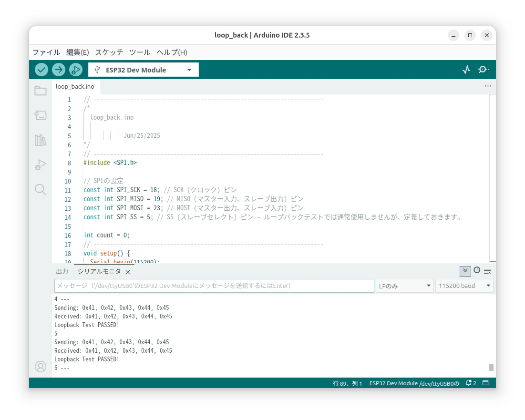Viewport: 525px width, 420px height.
Task: Click the user account profile icon
Action: (41, 367)
